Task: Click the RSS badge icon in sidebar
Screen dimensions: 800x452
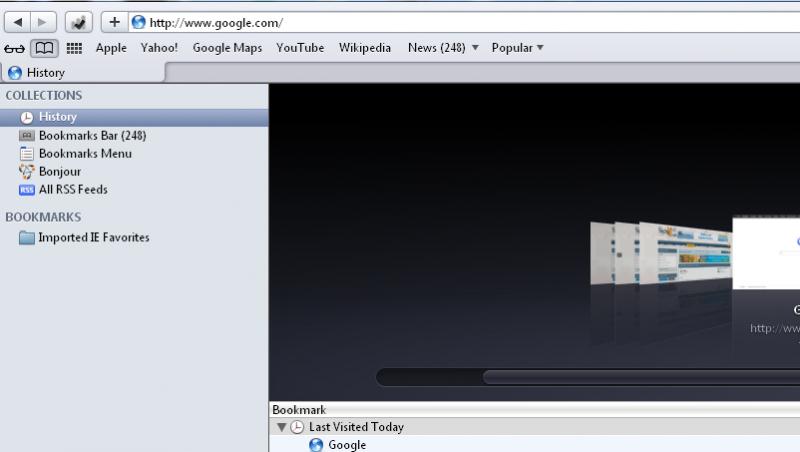Action: [27, 190]
